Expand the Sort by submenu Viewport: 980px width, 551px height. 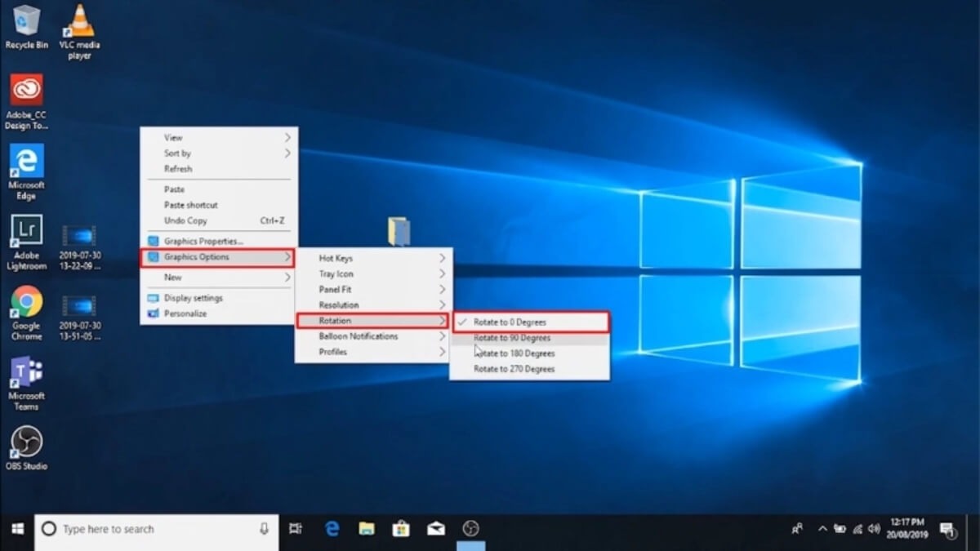[x=219, y=153]
